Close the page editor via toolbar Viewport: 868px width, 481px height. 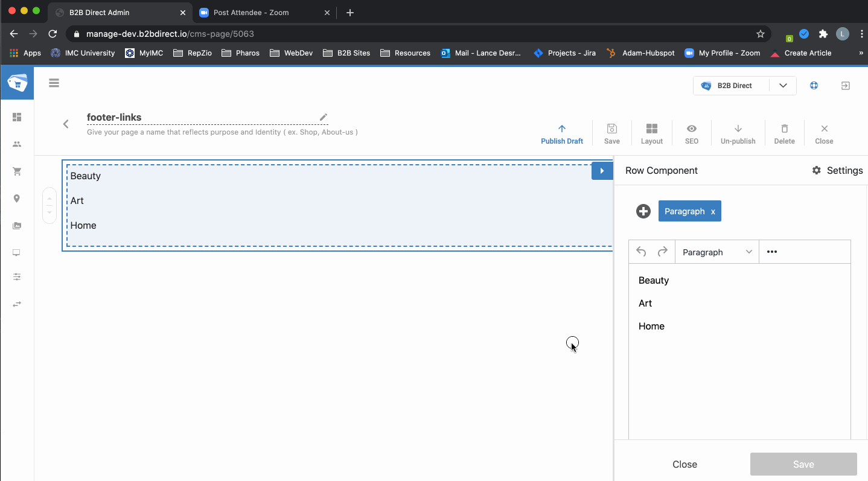coord(824,134)
